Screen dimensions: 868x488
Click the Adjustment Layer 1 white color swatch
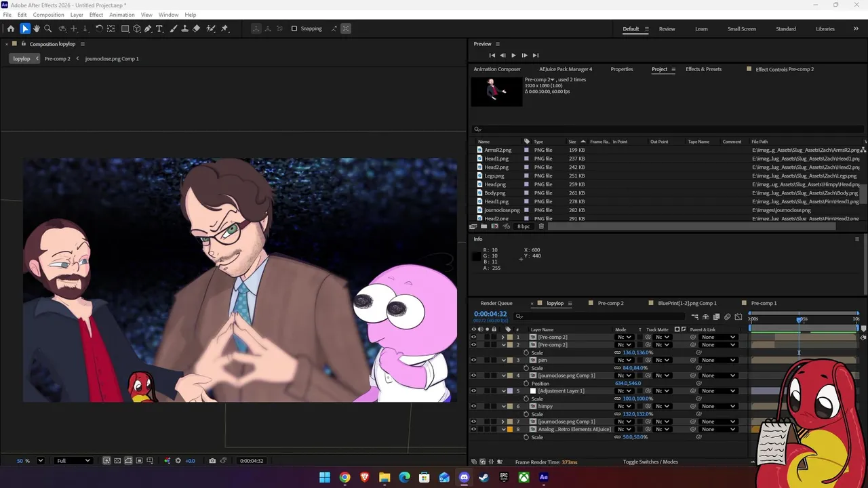[533, 391]
